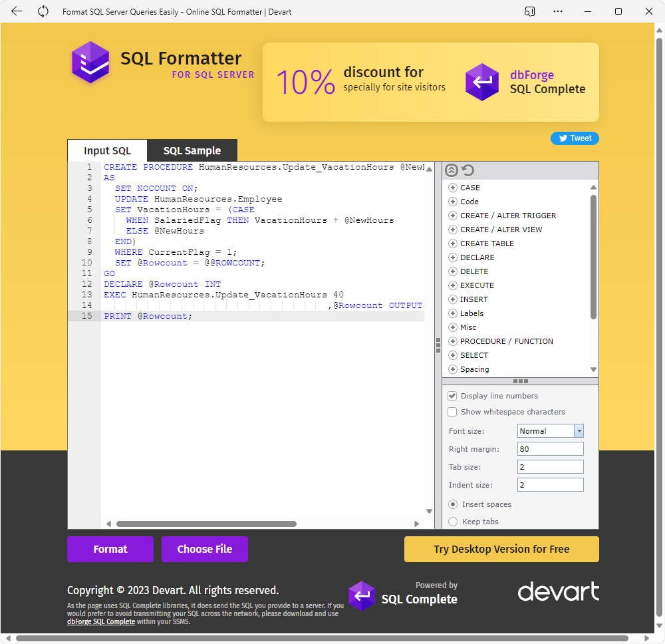Click the editor scroll-up arrow
Screen dimensions: 665x644
click(429, 169)
